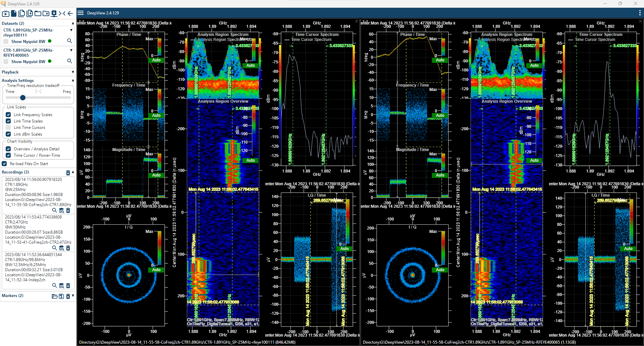Open a saved markers folder
644x346 pixels.
(55, 296)
